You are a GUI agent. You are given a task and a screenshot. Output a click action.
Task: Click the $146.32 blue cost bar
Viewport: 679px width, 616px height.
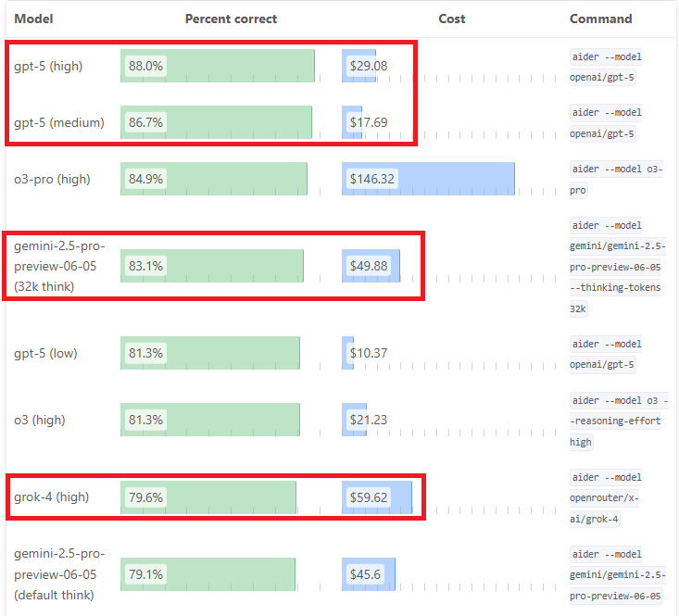(428, 179)
